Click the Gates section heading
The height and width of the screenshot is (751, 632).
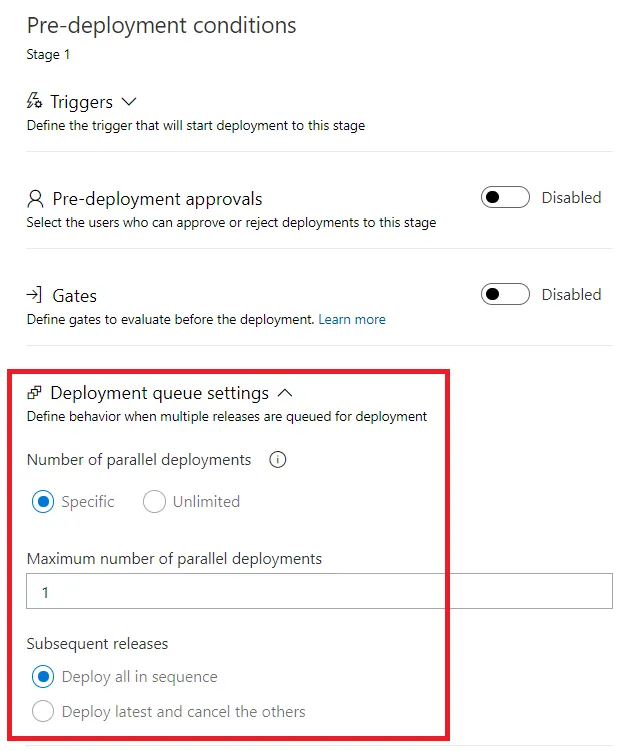[75, 296]
